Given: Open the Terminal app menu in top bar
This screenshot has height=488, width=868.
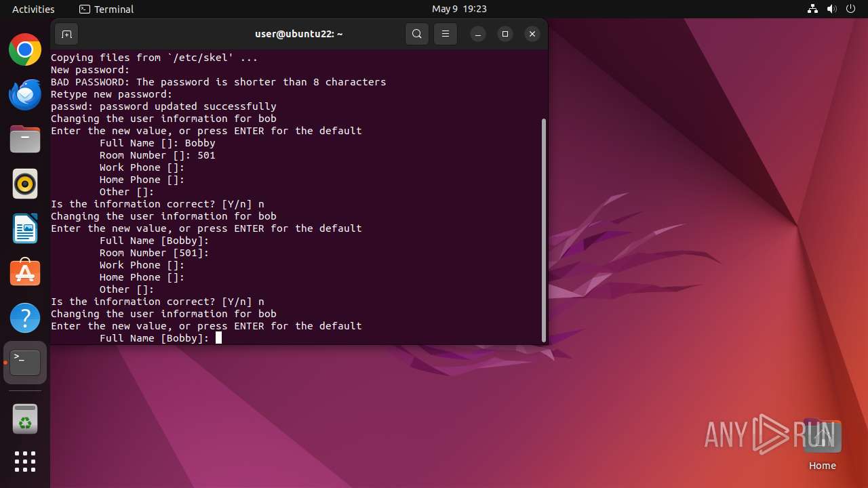Looking at the screenshot, I should (106, 9).
